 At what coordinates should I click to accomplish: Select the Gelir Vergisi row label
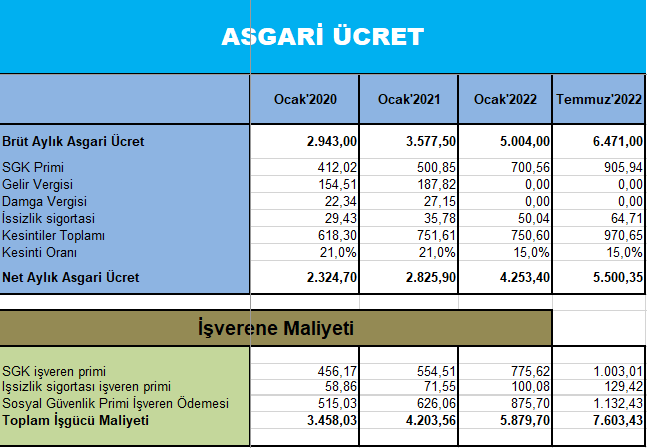37,184
